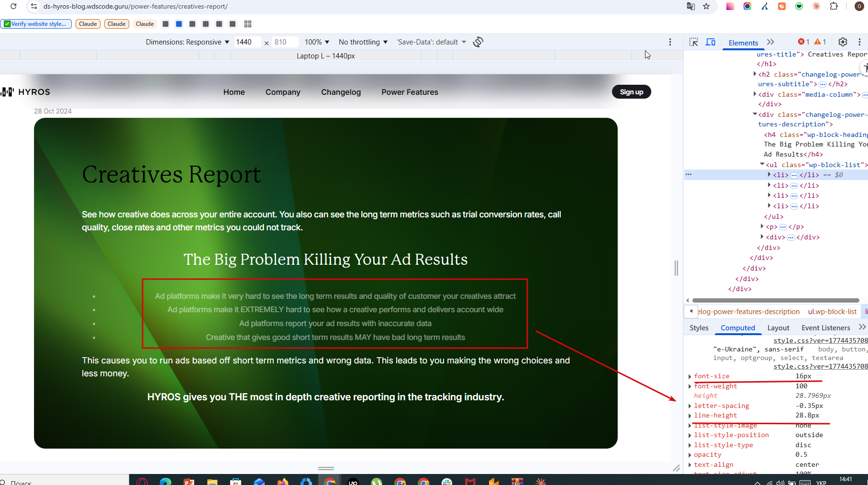Viewport: 868px width, 485px height.
Task: Open the taskbar search box
Action: [x=65, y=480]
